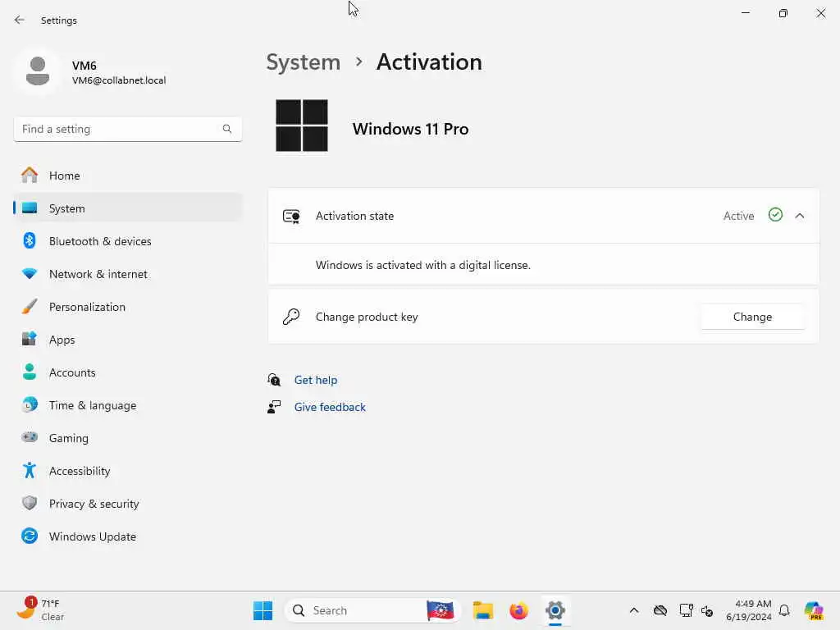Go back using the Settings back arrow

pos(20,20)
